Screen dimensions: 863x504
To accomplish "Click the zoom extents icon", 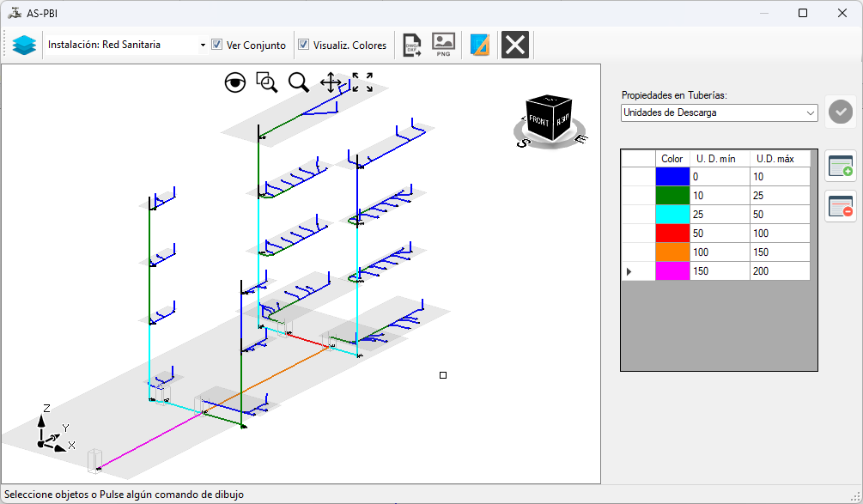I will (362, 82).
